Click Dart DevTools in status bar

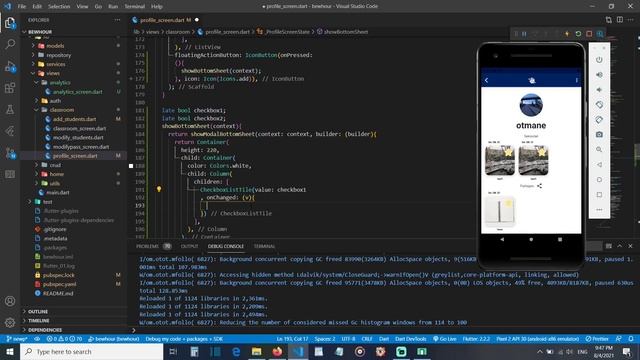[411, 339]
